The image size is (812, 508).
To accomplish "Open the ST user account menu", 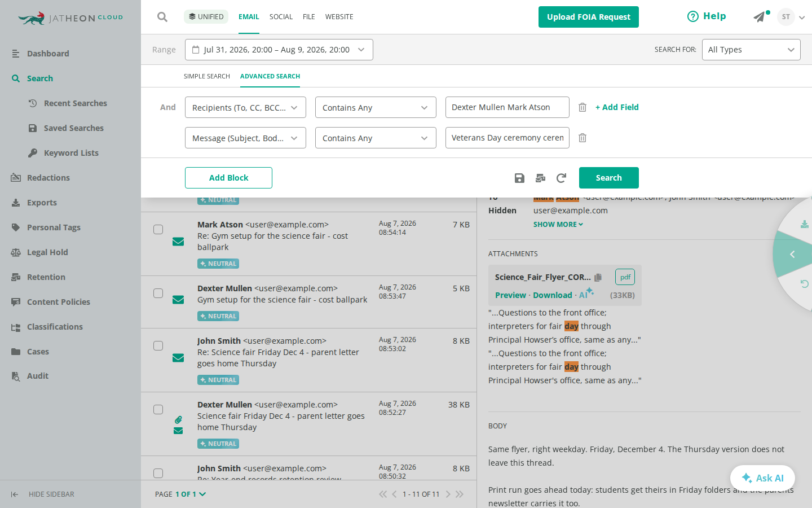I will pyautogui.click(x=791, y=17).
